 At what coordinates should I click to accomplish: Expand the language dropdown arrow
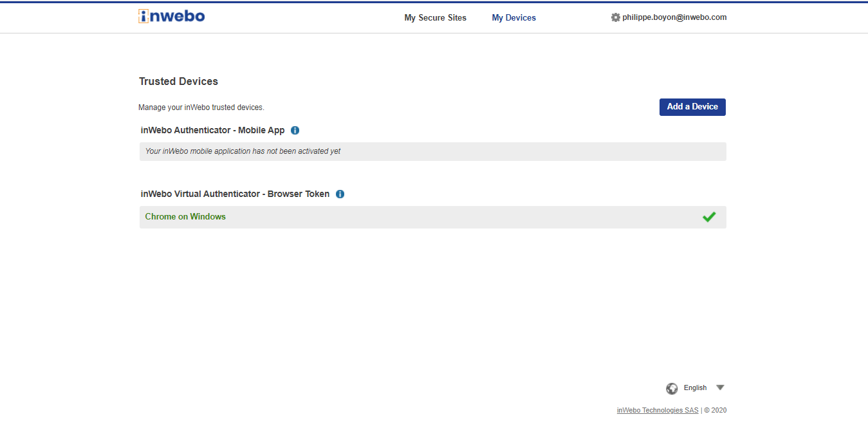(x=720, y=388)
